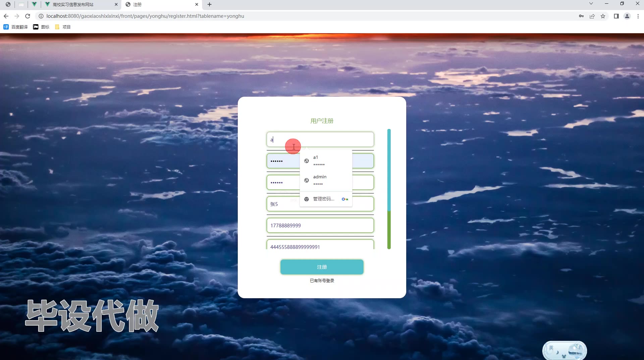
Task: Choose the saved admin account suggestion
Action: point(326,180)
